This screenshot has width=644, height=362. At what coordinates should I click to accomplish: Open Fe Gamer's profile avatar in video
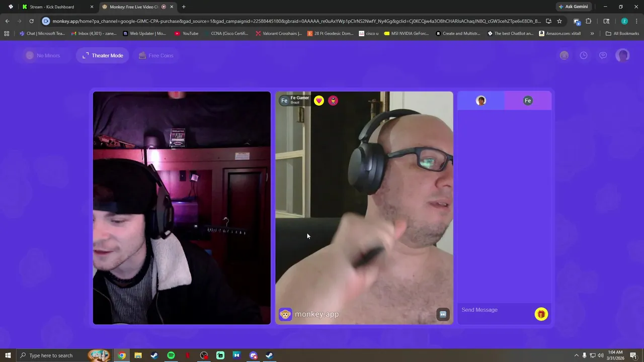[x=284, y=101]
